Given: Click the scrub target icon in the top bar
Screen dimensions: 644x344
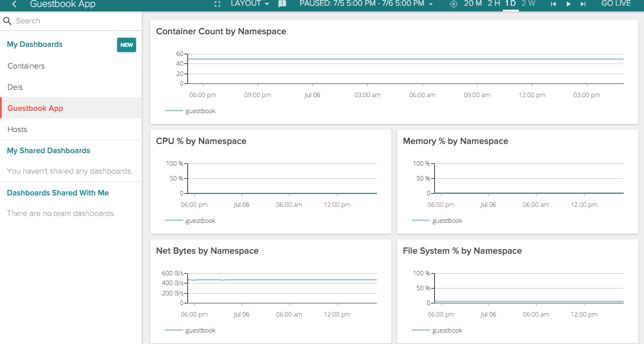Looking at the screenshot, I should [453, 4].
